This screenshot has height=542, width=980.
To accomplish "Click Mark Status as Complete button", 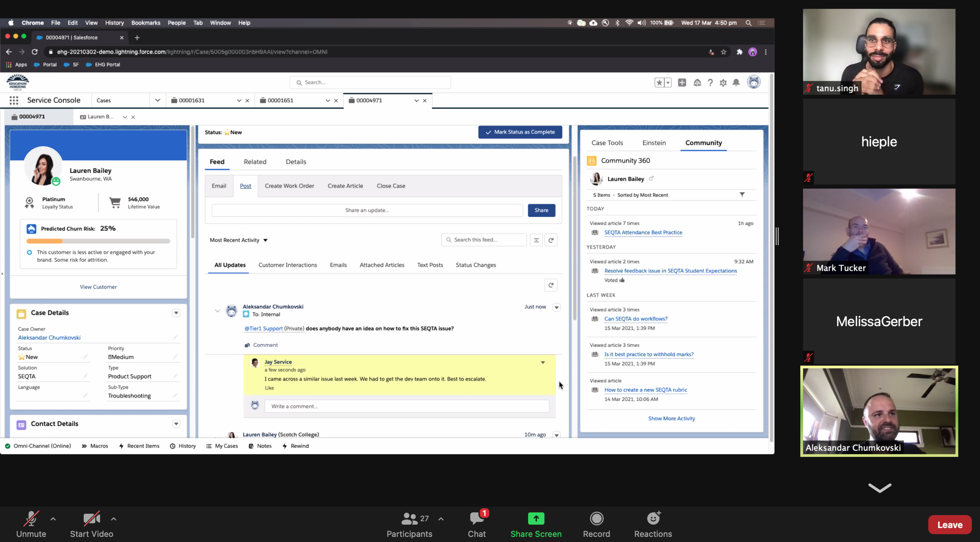I will click(x=520, y=132).
